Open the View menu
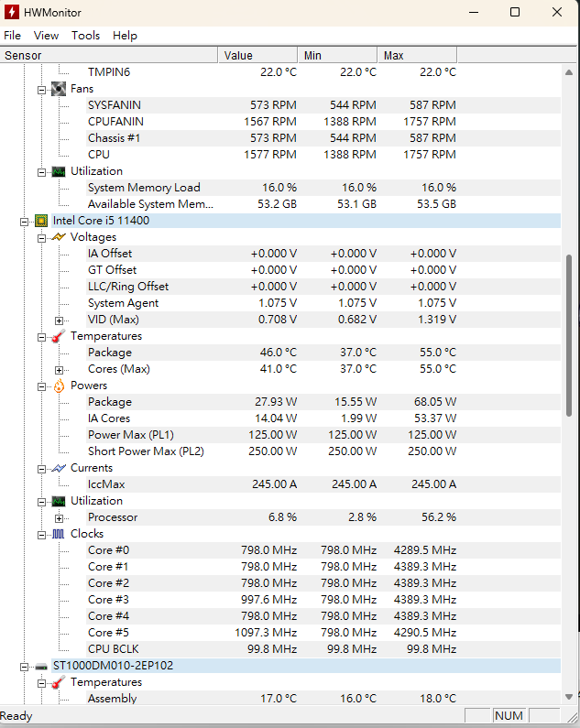 46,36
